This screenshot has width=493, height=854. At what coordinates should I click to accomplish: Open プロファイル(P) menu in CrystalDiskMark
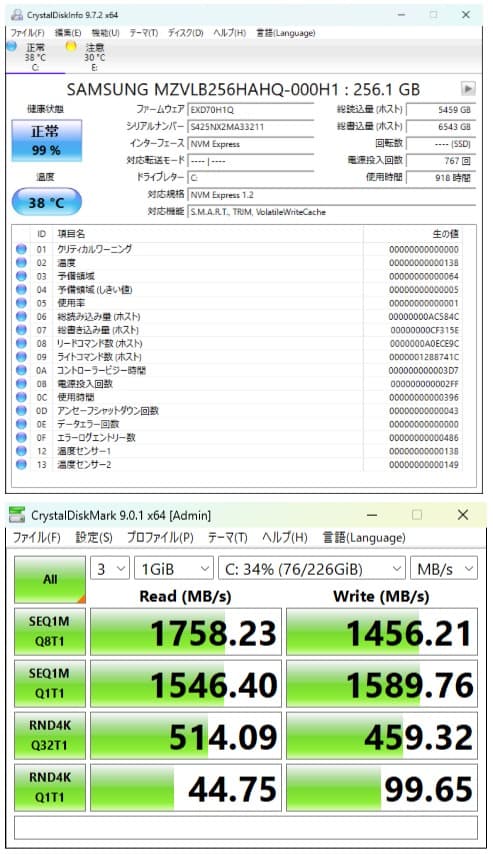coord(160,538)
